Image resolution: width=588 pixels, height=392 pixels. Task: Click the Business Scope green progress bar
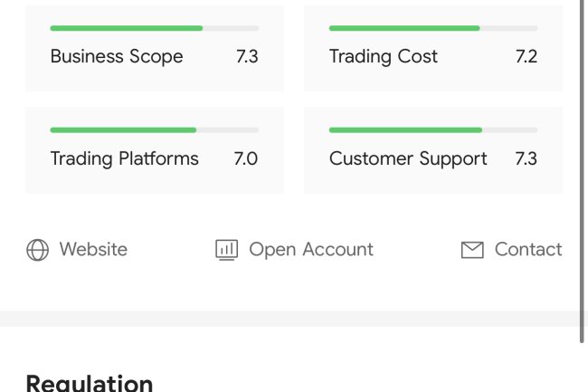(127, 29)
